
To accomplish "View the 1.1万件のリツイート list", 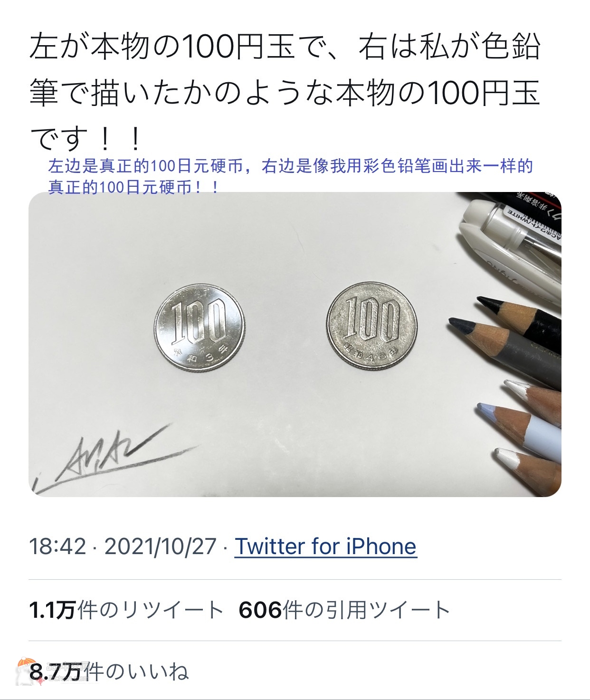I will pos(126,610).
